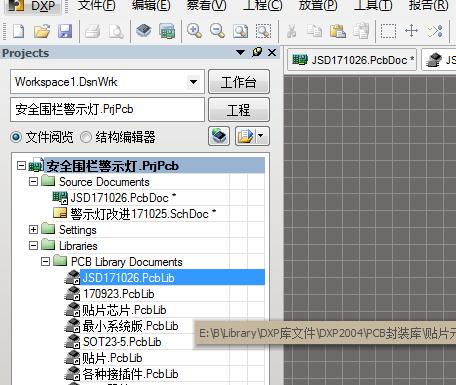Click the device/library chip toolbar icon
Screen dimensions: 456x385
click(144, 31)
